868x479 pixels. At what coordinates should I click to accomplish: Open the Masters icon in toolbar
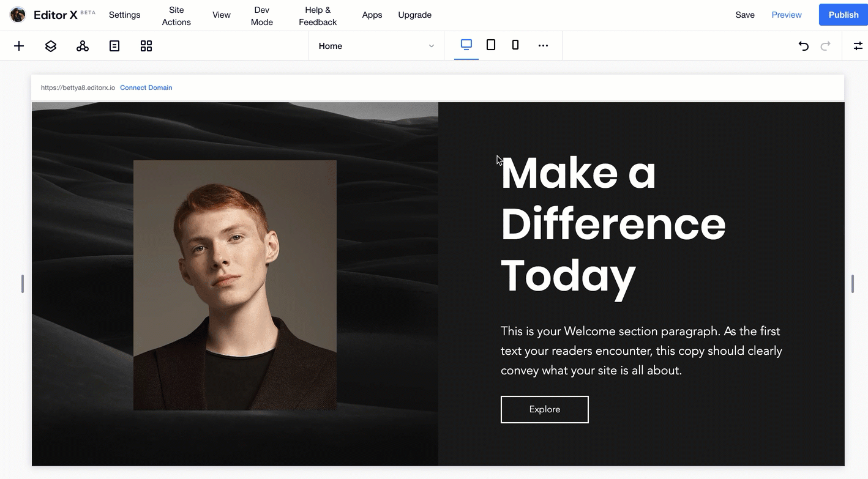(x=83, y=46)
